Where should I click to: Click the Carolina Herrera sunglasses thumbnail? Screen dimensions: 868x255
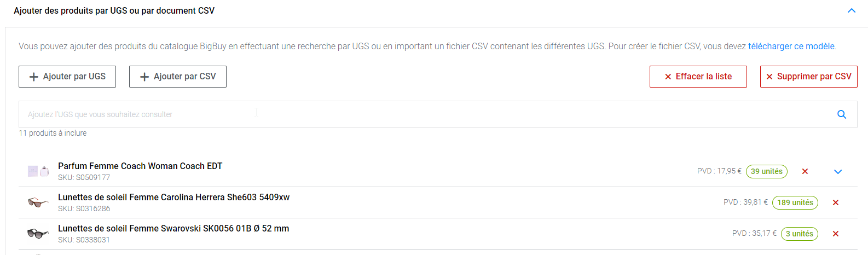click(38, 202)
